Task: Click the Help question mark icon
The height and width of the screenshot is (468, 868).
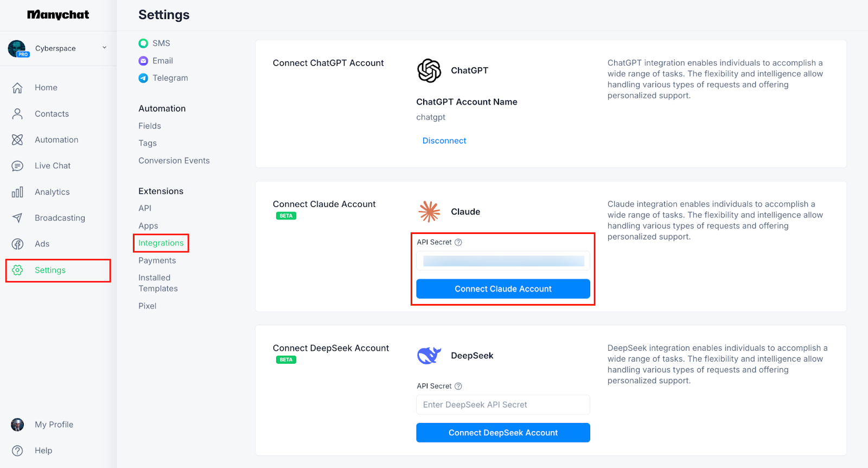Action: click(x=17, y=451)
